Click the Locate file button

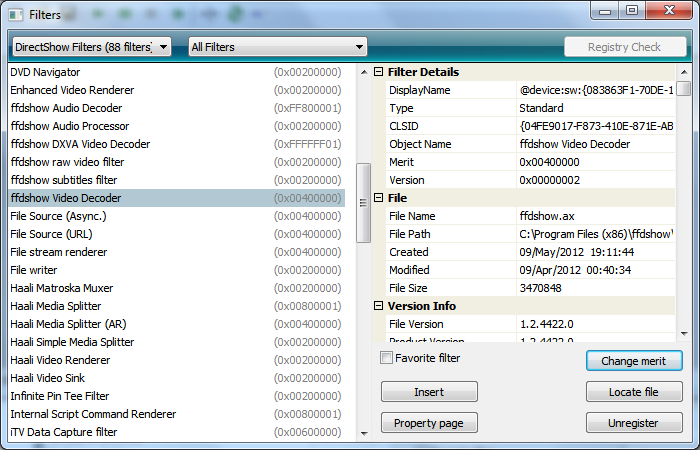(634, 392)
